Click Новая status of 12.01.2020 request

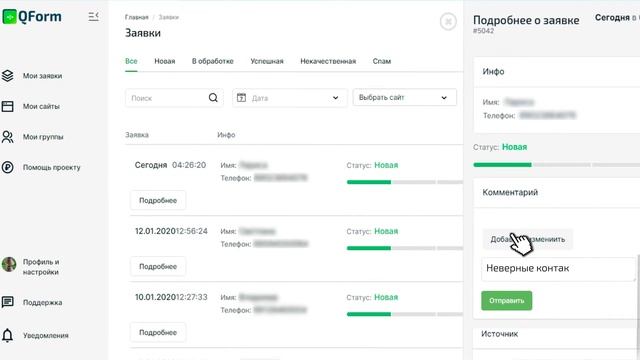point(386,231)
